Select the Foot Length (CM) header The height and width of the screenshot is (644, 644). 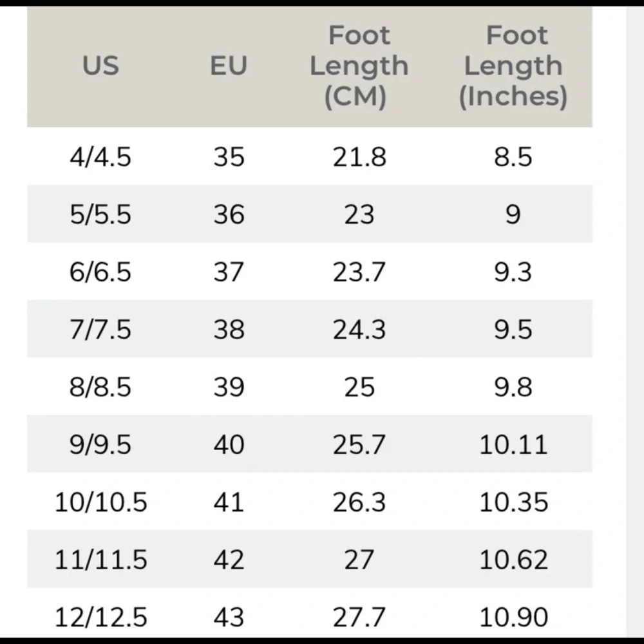coord(359,66)
